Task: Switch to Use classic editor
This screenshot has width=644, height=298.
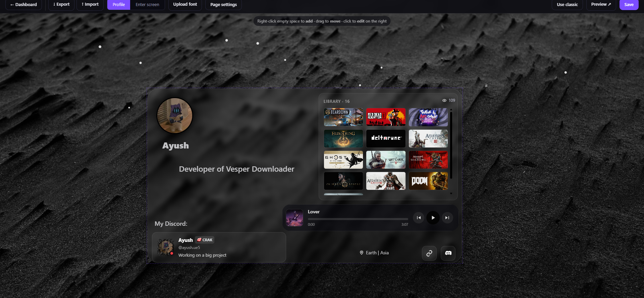Action: click(567, 5)
